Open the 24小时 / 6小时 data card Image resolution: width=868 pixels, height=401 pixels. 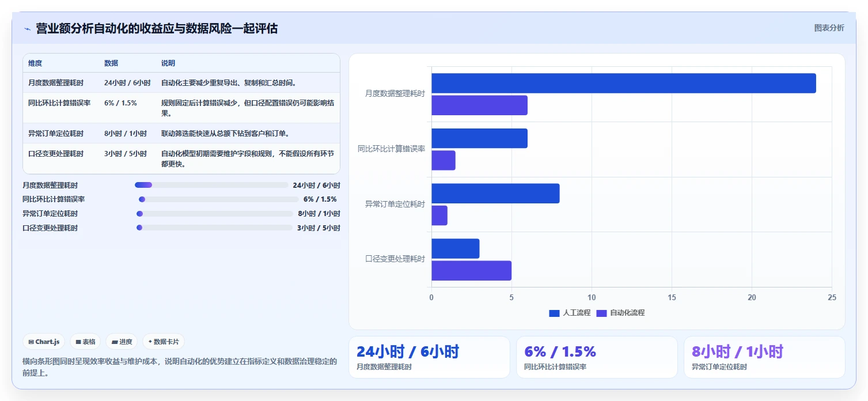click(429, 357)
